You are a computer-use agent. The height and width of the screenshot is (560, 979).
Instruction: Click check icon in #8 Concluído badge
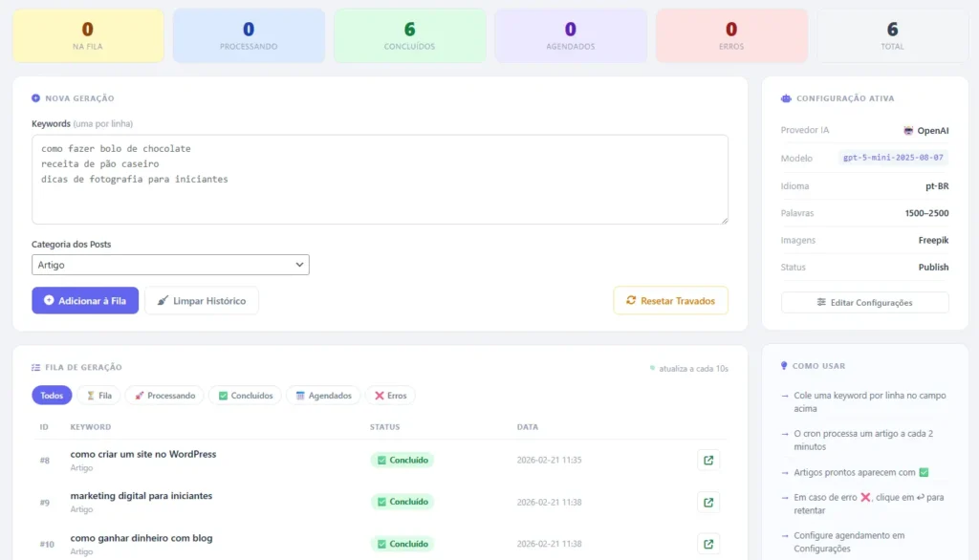pyautogui.click(x=381, y=460)
